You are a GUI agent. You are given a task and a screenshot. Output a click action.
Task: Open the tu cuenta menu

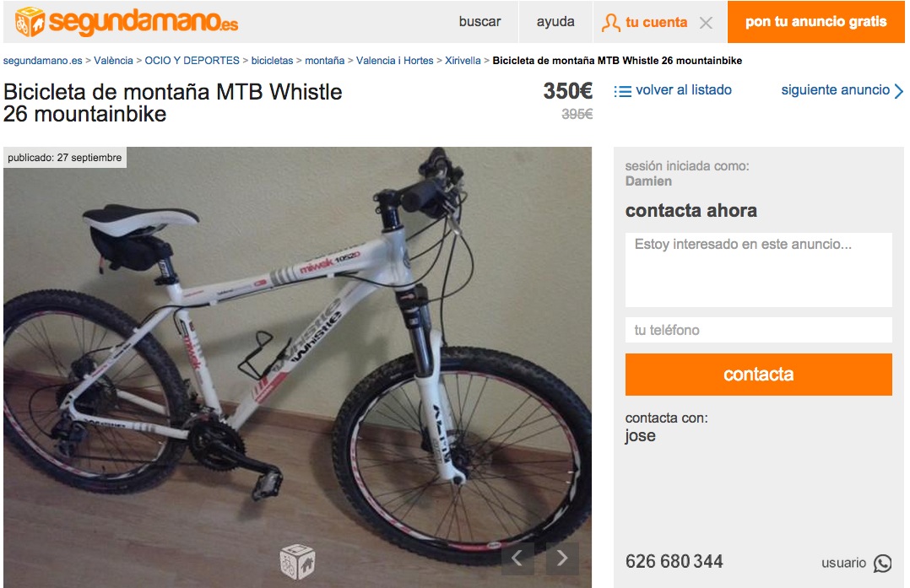(656, 22)
